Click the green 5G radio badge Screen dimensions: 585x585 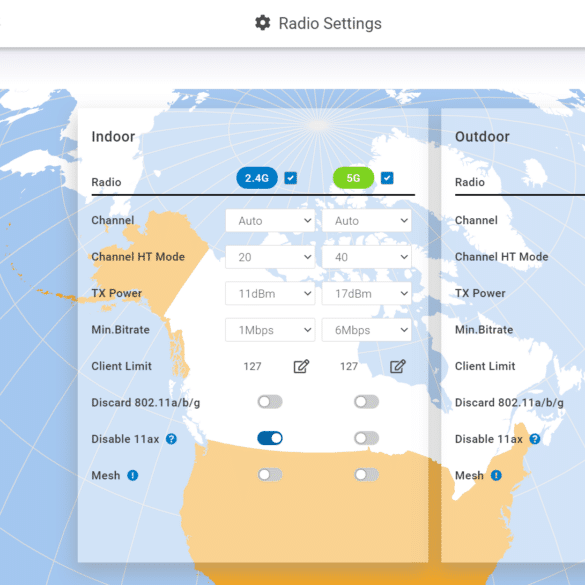(x=353, y=178)
